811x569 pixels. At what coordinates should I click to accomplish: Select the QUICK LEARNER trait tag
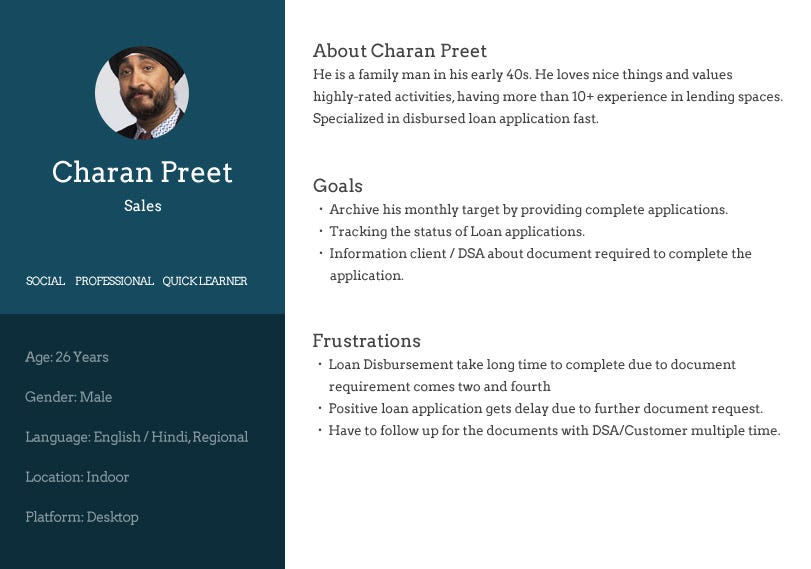pyautogui.click(x=205, y=281)
